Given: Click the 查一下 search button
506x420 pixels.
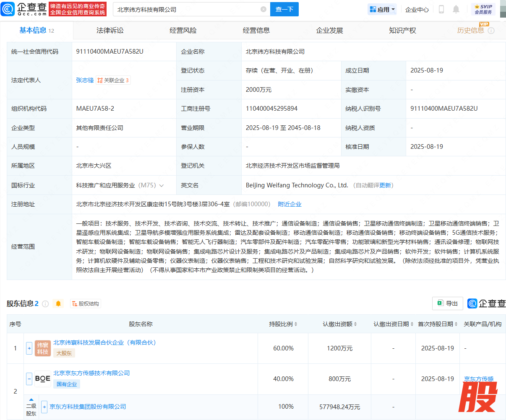Looking at the screenshot, I should coord(284,9).
